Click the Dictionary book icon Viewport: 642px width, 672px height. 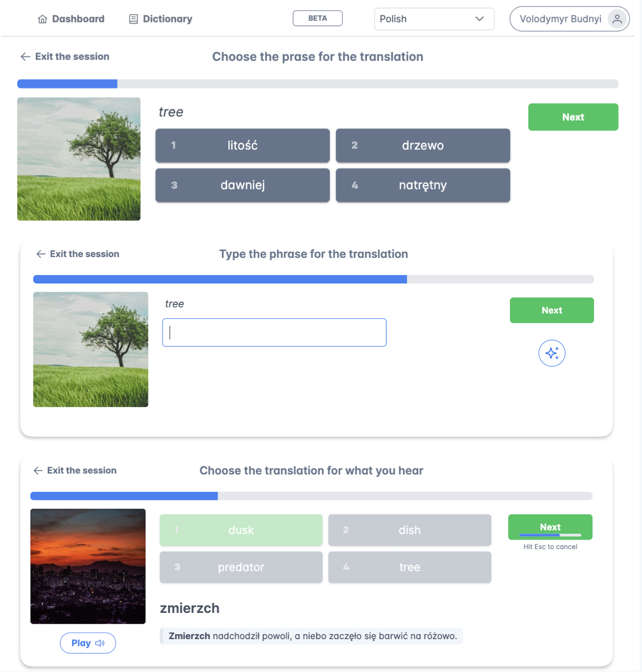click(133, 19)
